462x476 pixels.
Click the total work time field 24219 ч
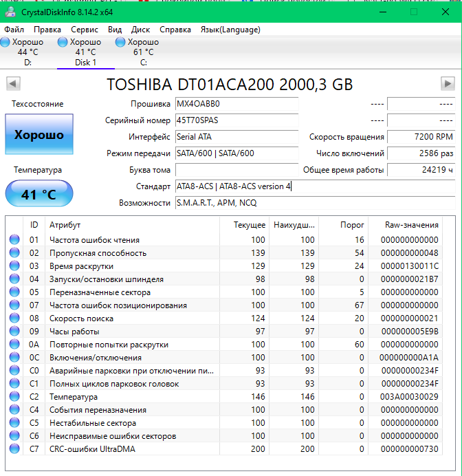click(x=421, y=170)
